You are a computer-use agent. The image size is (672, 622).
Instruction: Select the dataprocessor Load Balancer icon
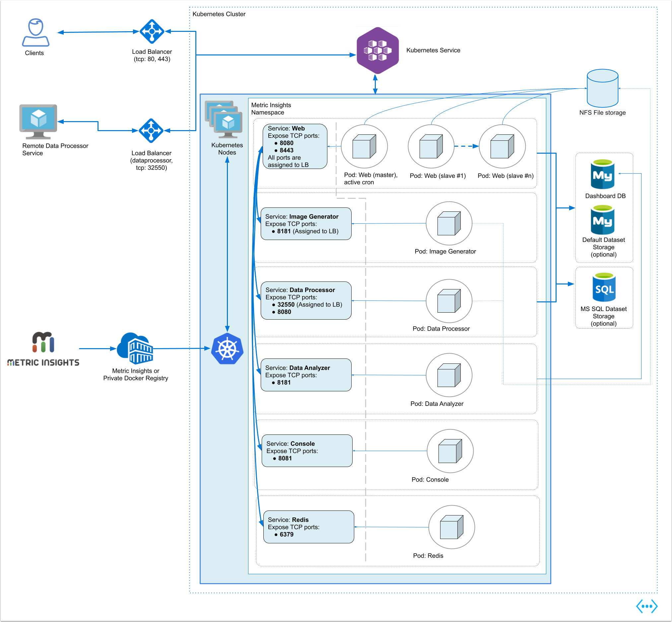(151, 130)
